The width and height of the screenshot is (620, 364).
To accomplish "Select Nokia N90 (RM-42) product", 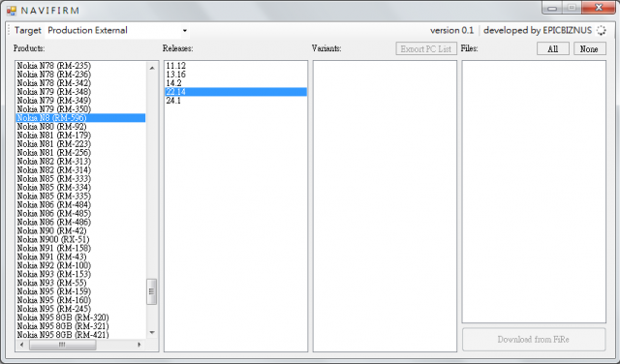I will [80, 230].
